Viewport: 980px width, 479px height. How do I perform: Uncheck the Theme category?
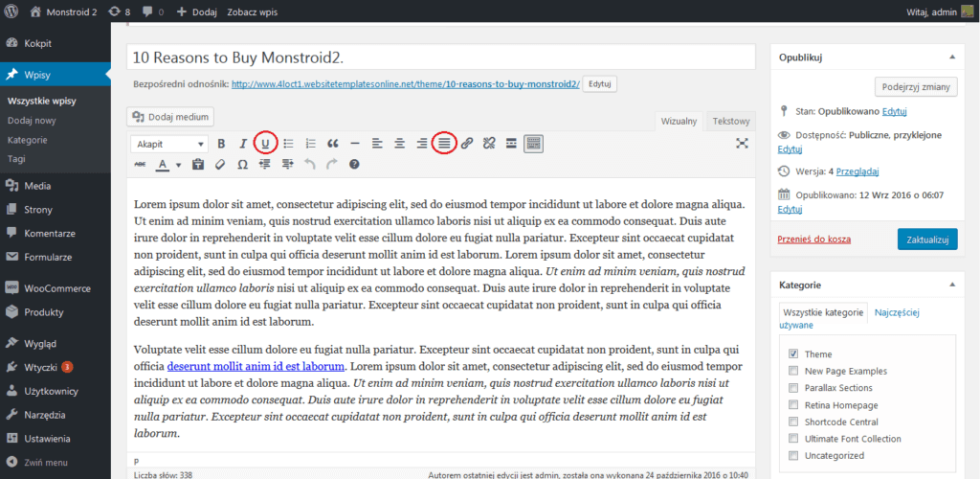[793, 354]
